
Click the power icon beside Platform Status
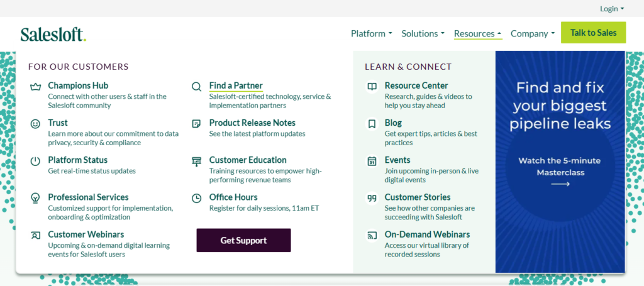tap(36, 161)
